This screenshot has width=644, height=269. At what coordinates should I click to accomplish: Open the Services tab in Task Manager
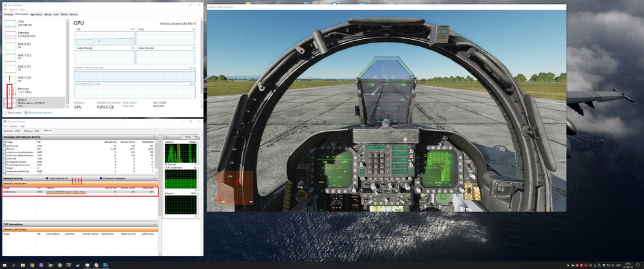tap(73, 14)
